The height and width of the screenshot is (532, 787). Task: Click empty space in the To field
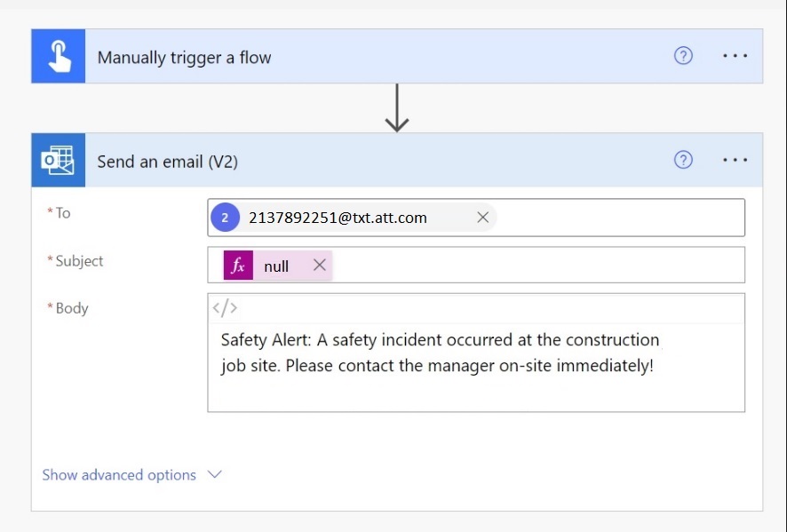click(620, 218)
